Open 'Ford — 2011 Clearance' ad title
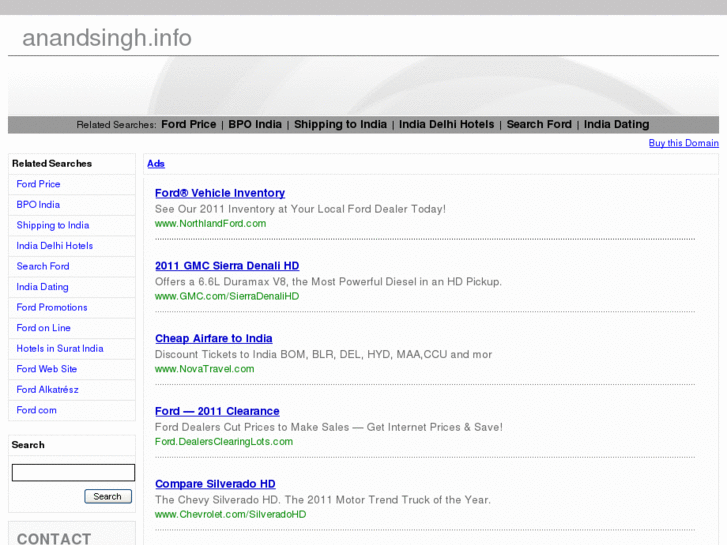Image resolution: width=727 pixels, height=545 pixels. 217,411
